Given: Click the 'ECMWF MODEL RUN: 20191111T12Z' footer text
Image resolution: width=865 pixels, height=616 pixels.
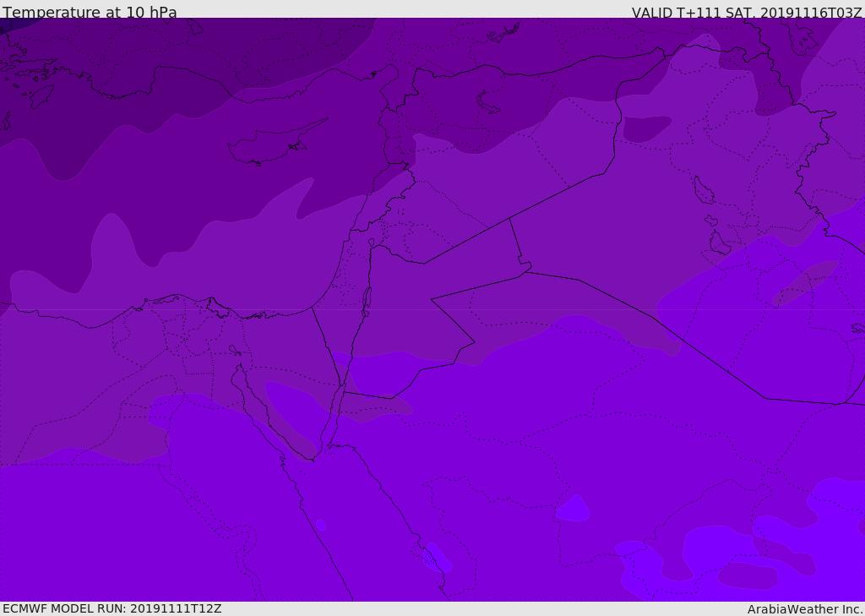Looking at the screenshot, I should pos(112,608).
